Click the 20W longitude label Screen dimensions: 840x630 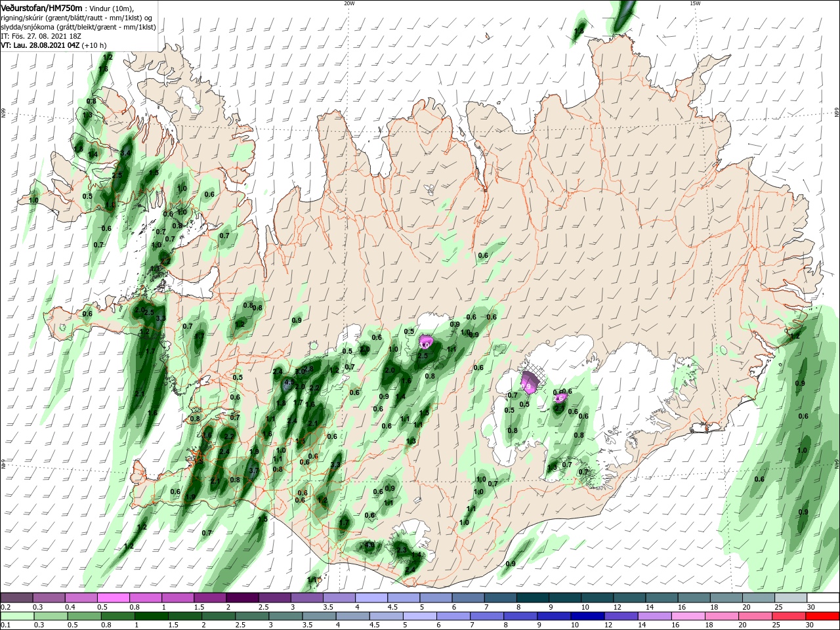[x=349, y=3]
